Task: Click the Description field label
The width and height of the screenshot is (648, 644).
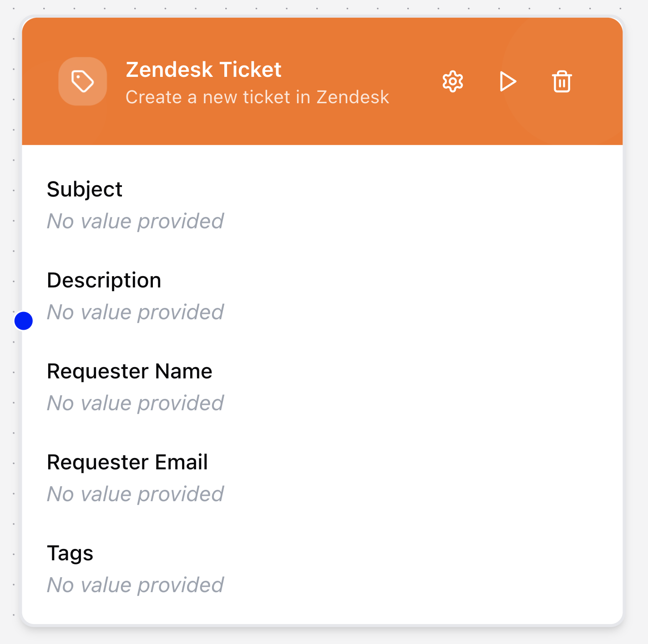Action: [x=104, y=280]
